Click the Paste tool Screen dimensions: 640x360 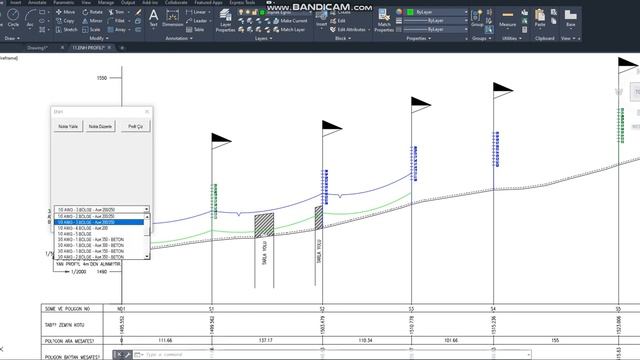(x=540, y=18)
